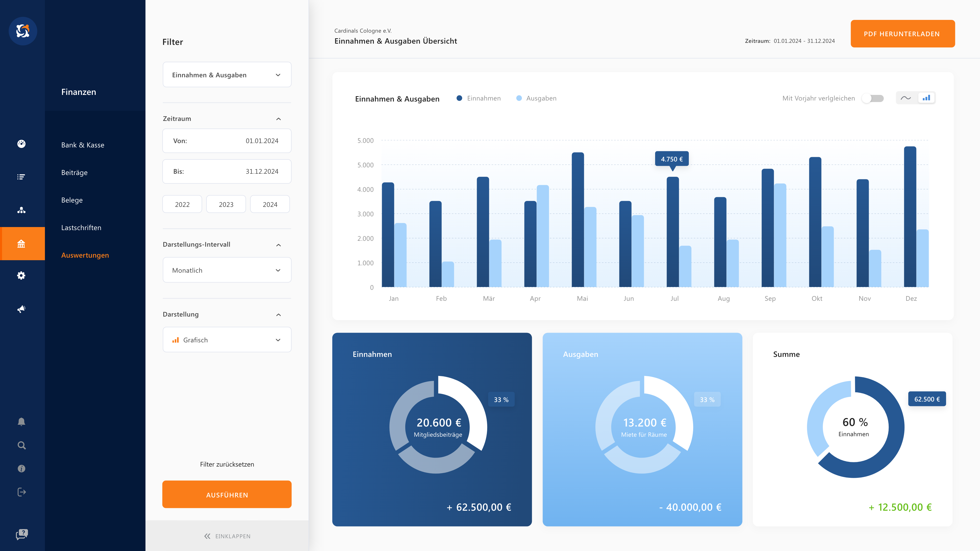Screen dimensions: 980x551
Task: Open Lastschriften in the Finanzen menu
Action: (x=81, y=228)
